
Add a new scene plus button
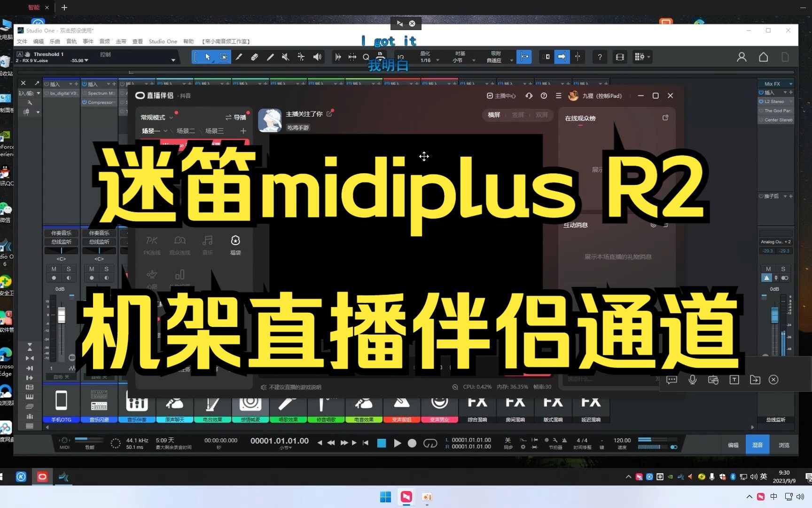click(x=243, y=131)
